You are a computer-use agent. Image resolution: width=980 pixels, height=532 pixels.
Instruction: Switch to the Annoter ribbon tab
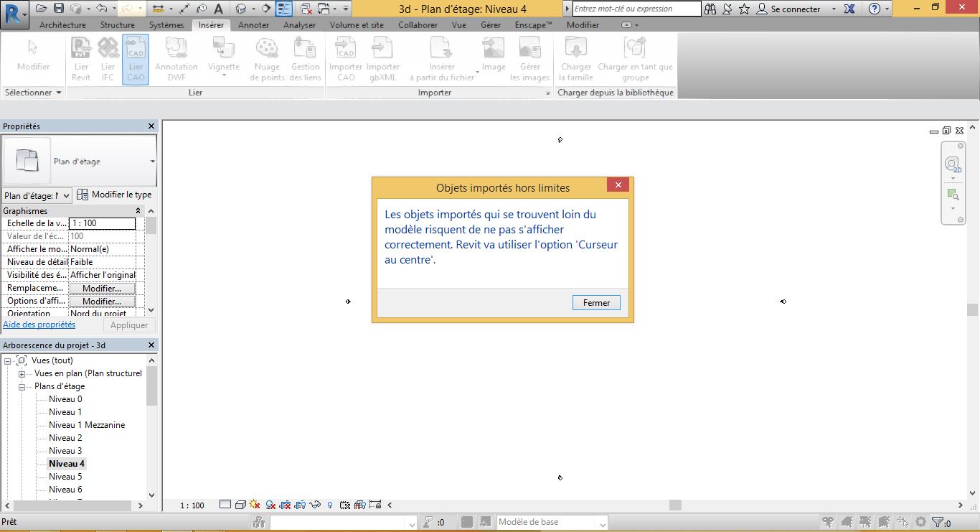point(253,25)
